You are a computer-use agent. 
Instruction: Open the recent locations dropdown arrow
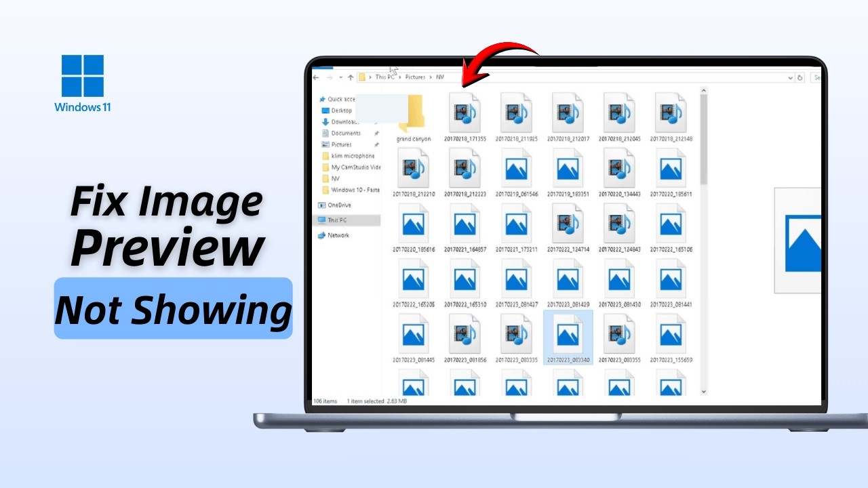(341, 77)
